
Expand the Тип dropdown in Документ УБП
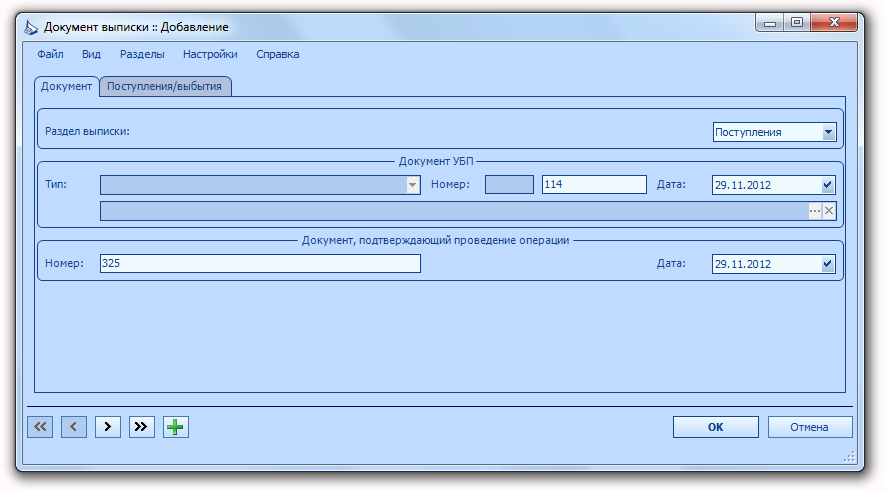[412, 185]
